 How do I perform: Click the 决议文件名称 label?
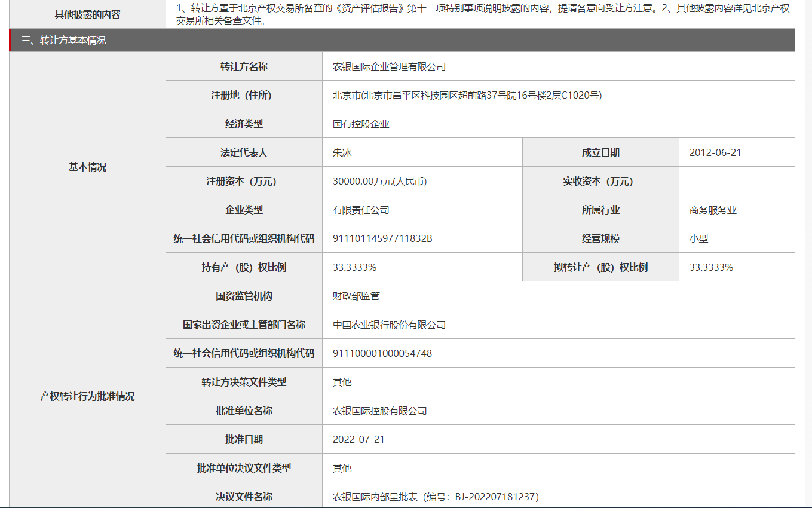pyautogui.click(x=244, y=497)
